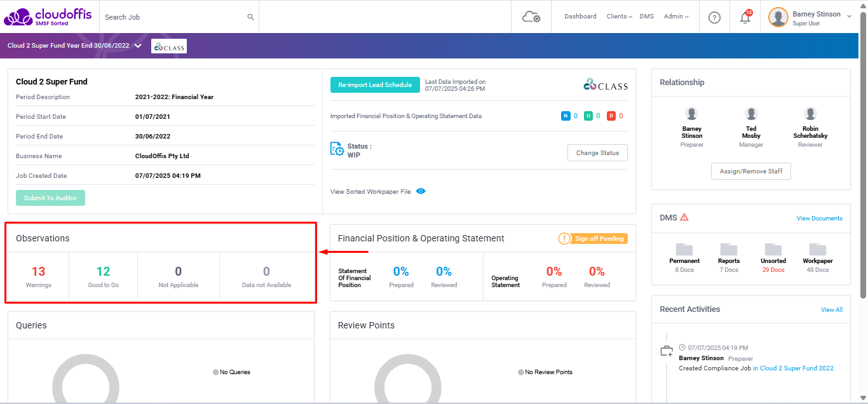
Task: Click Operating Statement Reviewed 0% value
Action: coord(597,272)
